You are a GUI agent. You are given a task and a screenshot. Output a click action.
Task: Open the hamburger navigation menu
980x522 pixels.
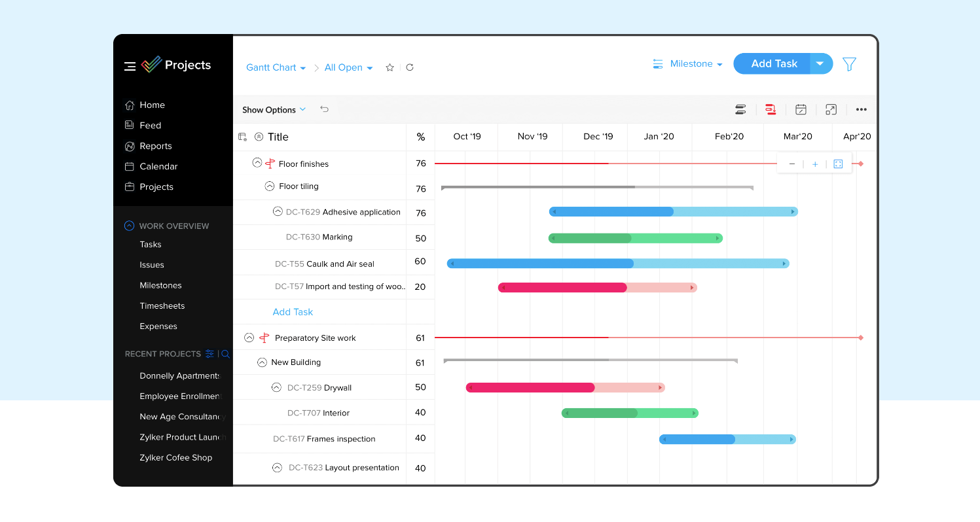tap(130, 66)
